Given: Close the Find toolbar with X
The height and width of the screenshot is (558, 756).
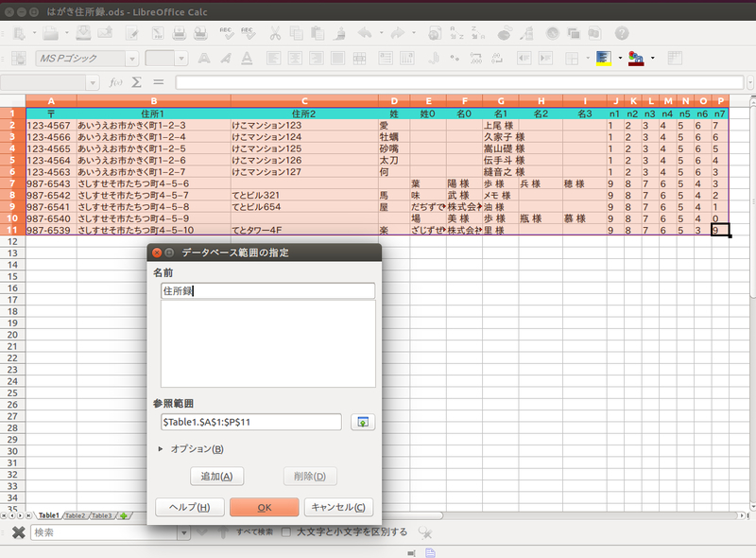Looking at the screenshot, I should pos(18,532).
